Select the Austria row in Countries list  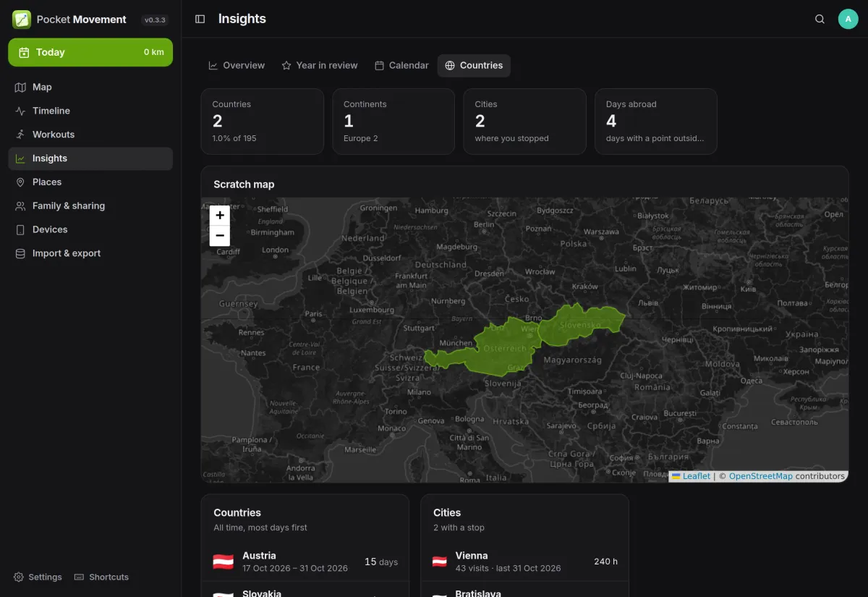(x=305, y=562)
